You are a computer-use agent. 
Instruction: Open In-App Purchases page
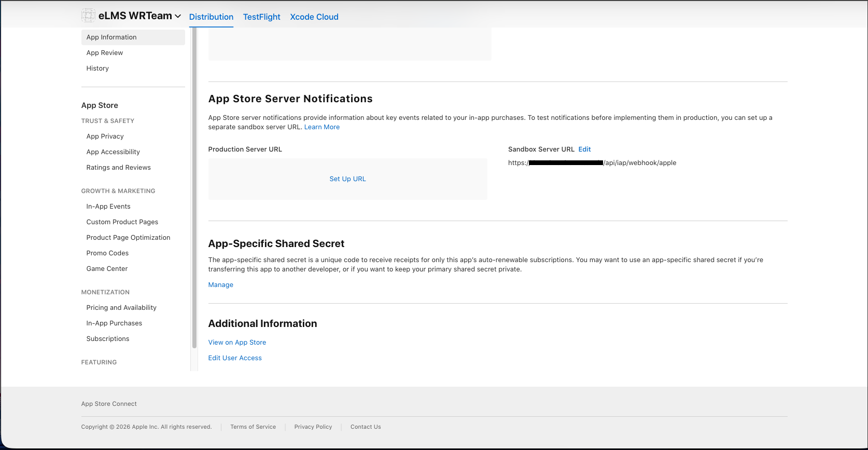point(114,323)
